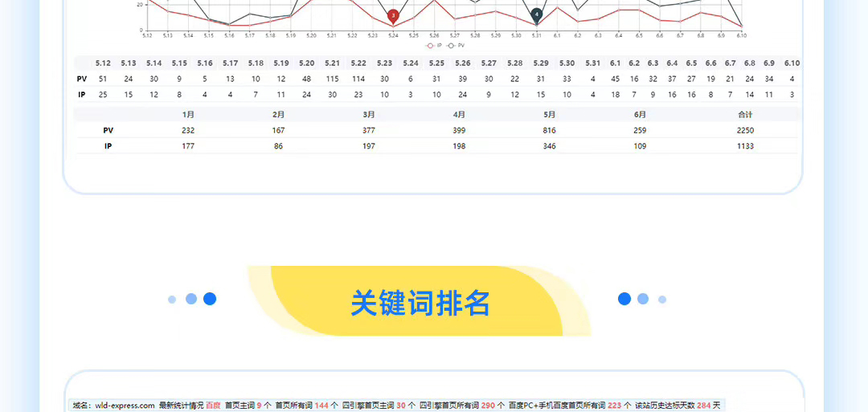868x412 pixels.
Task: Click the IP total 1133
Action: [745, 146]
